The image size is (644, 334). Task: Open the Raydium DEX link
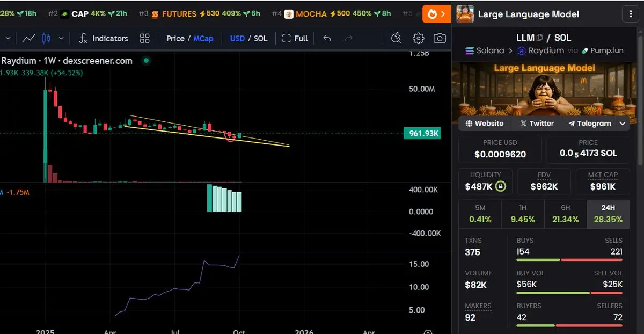(540, 50)
